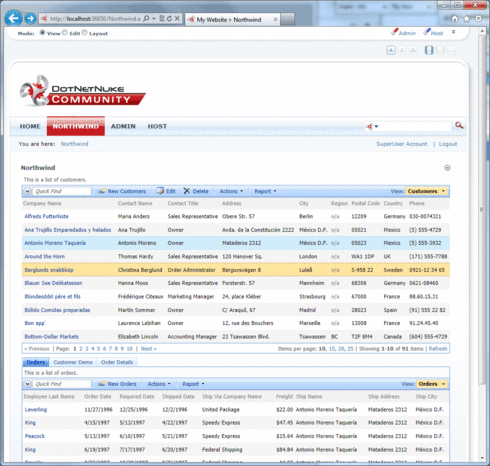This screenshot has height=466, width=490.
Task: Select the Edit mode radio button
Action: click(x=65, y=33)
